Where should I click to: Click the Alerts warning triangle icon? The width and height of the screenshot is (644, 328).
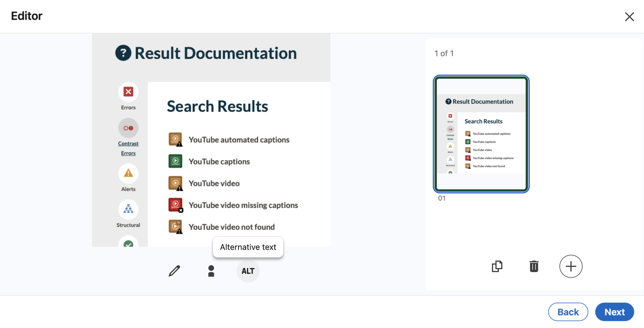coord(128,173)
